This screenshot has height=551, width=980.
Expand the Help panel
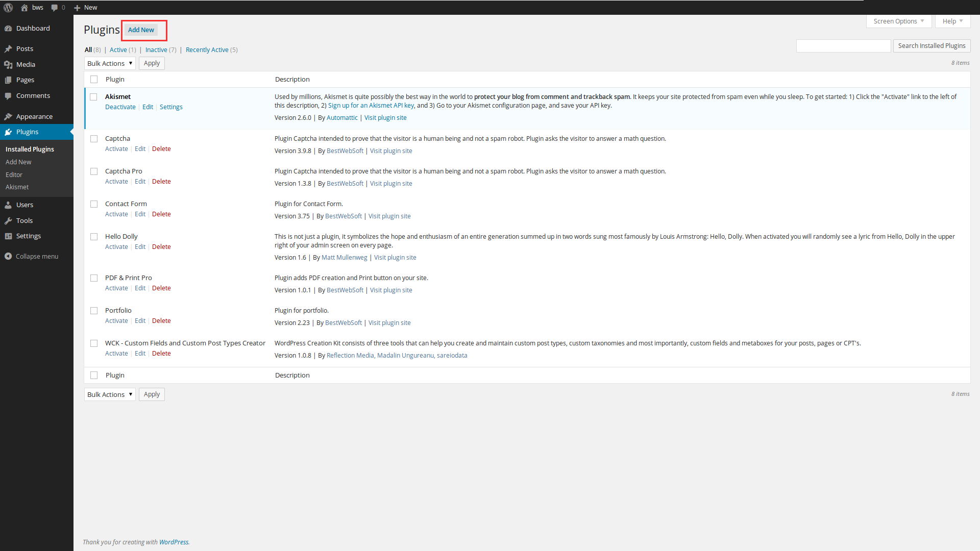[x=951, y=21]
